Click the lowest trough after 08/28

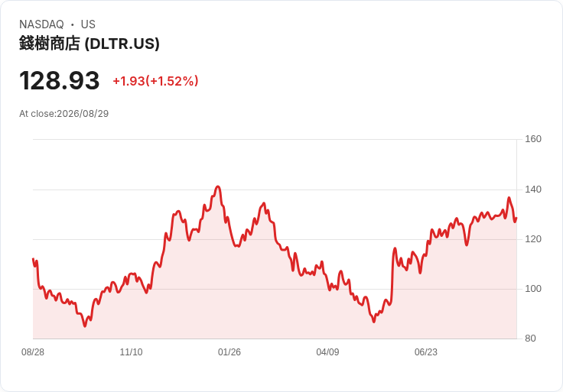pos(85,326)
